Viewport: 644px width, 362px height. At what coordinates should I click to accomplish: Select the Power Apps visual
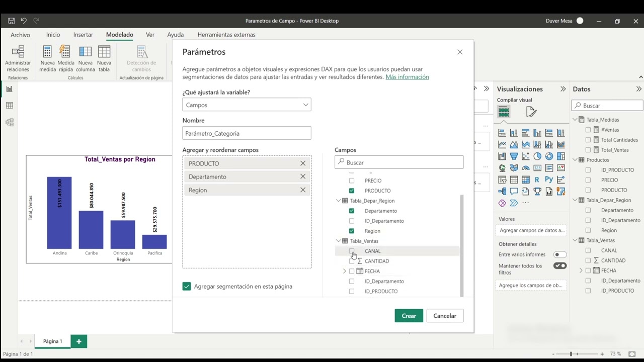502,203
